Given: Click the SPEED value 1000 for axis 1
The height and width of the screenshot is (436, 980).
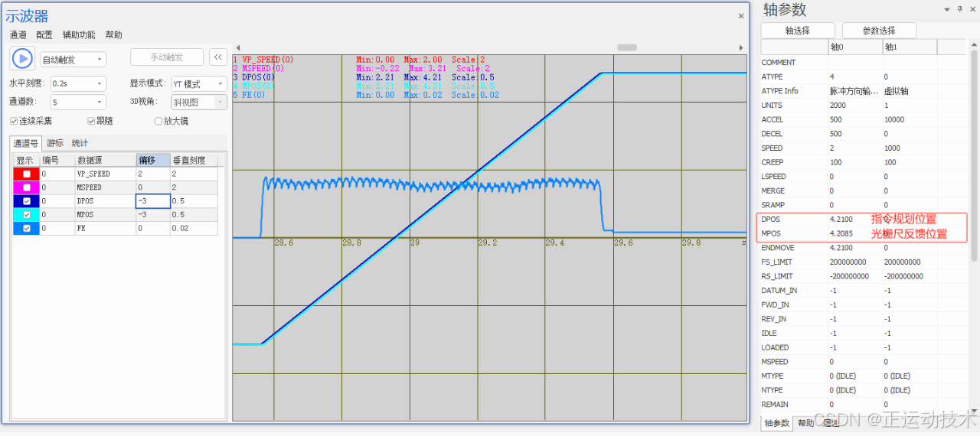Looking at the screenshot, I should 910,148.
